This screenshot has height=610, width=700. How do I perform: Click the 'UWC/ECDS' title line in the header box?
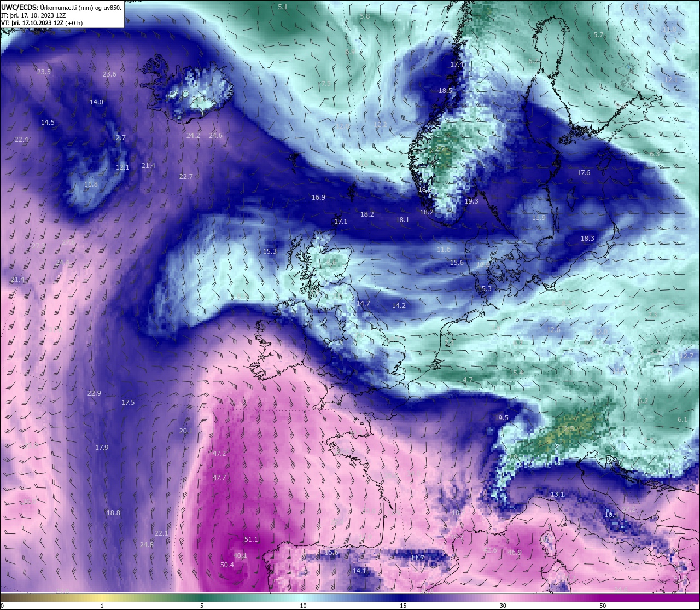[61, 7]
